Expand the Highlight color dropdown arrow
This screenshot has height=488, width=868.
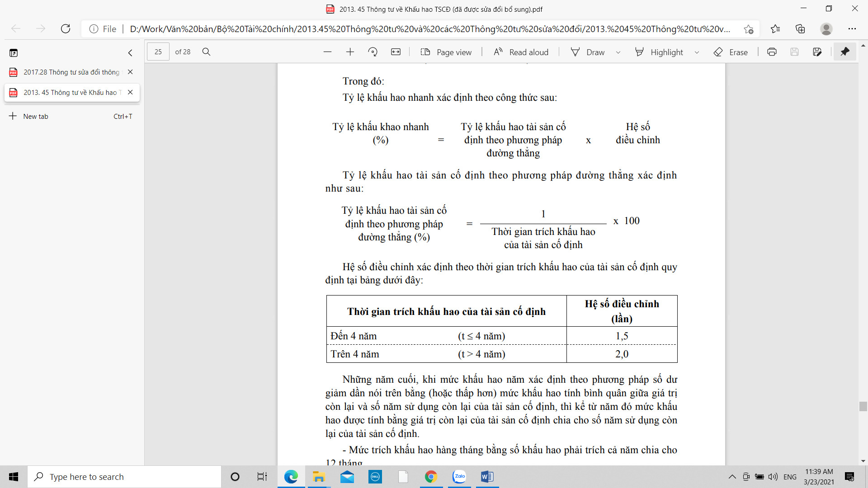[697, 52]
